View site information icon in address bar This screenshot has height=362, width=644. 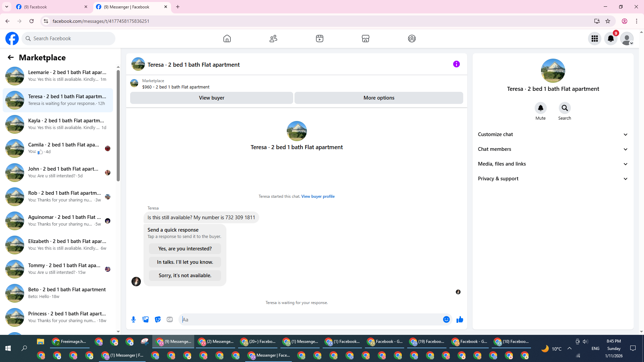pos(46,21)
